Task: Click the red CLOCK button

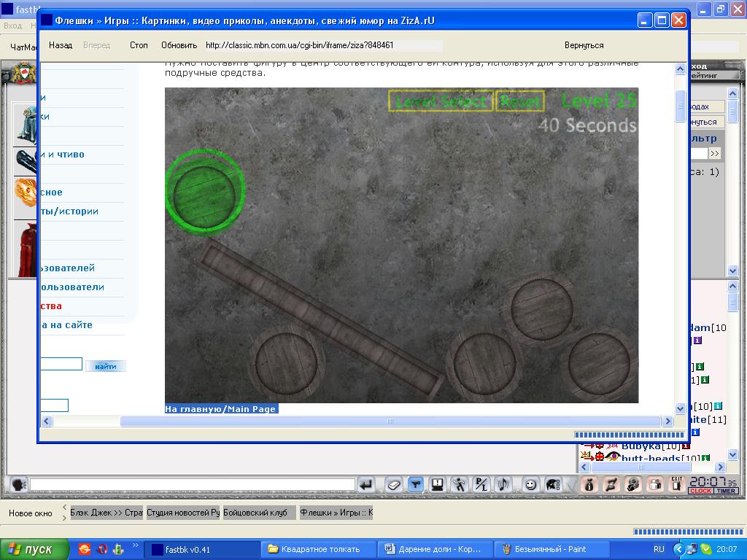Action: (700, 491)
